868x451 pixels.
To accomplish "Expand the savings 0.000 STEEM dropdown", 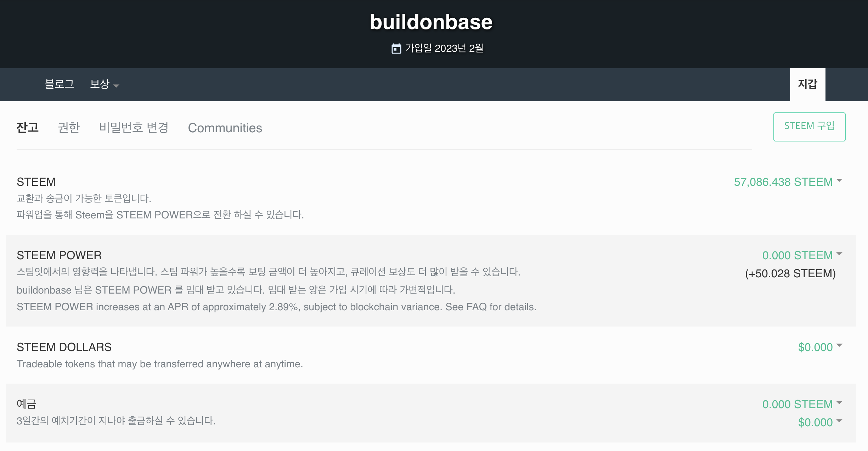I will coord(802,404).
